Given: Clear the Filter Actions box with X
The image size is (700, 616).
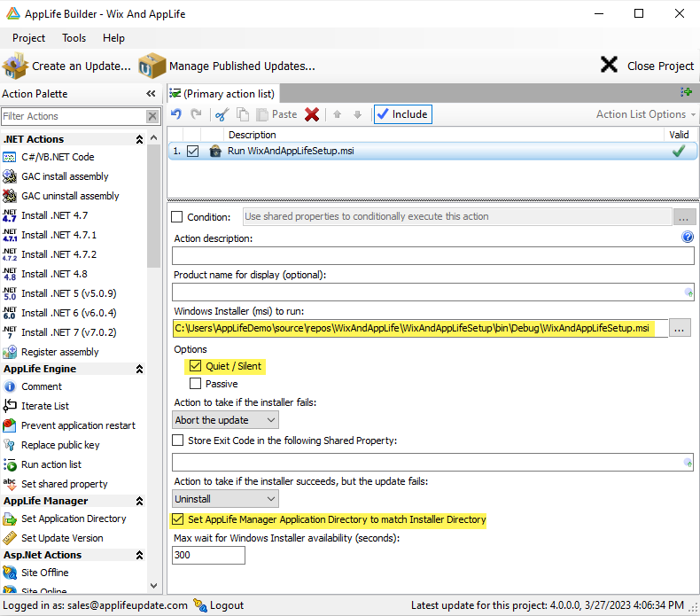Looking at the screenshot, I should coord(152,116).
